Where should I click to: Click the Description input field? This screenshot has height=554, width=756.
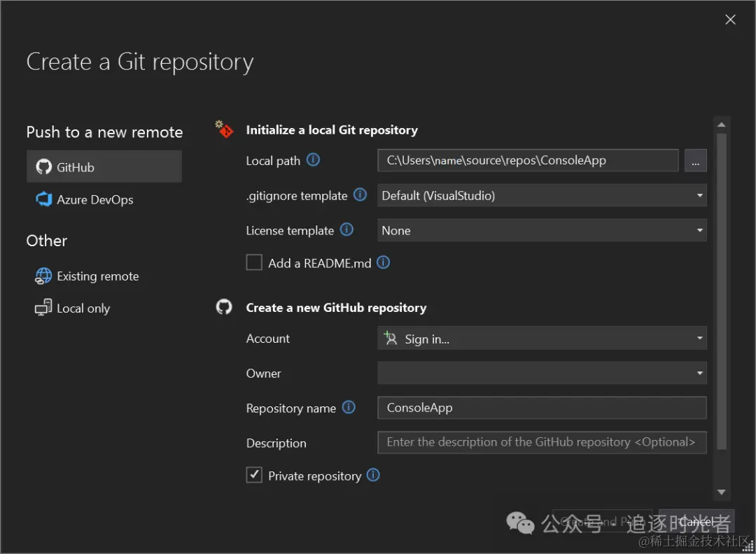coord(542,443)
